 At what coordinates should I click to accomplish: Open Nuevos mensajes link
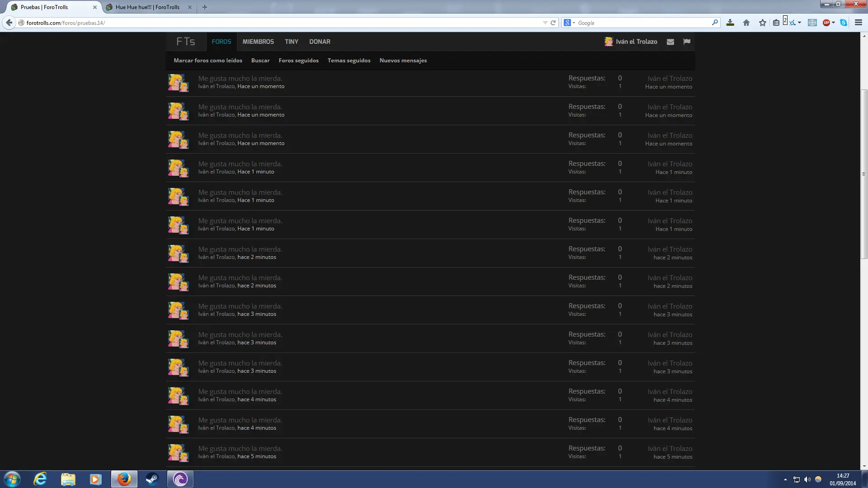[x=403, y=61]
